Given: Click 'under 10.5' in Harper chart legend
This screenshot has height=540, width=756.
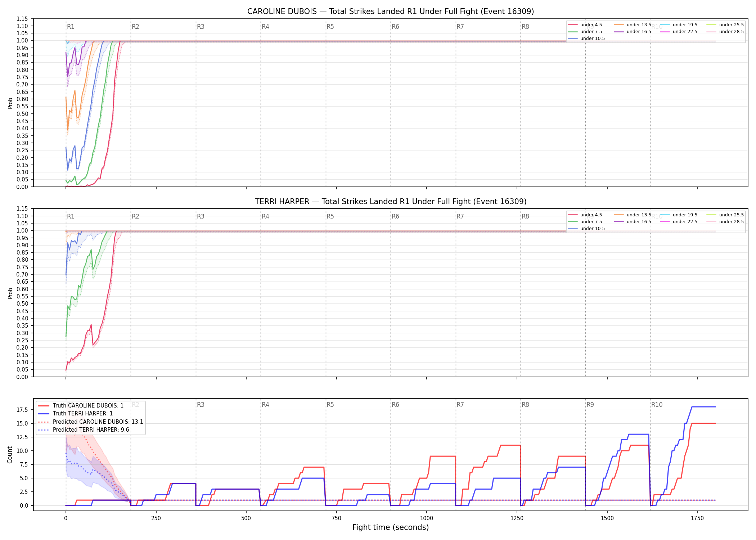Looking at the screenshot, I should coord(593,229).
